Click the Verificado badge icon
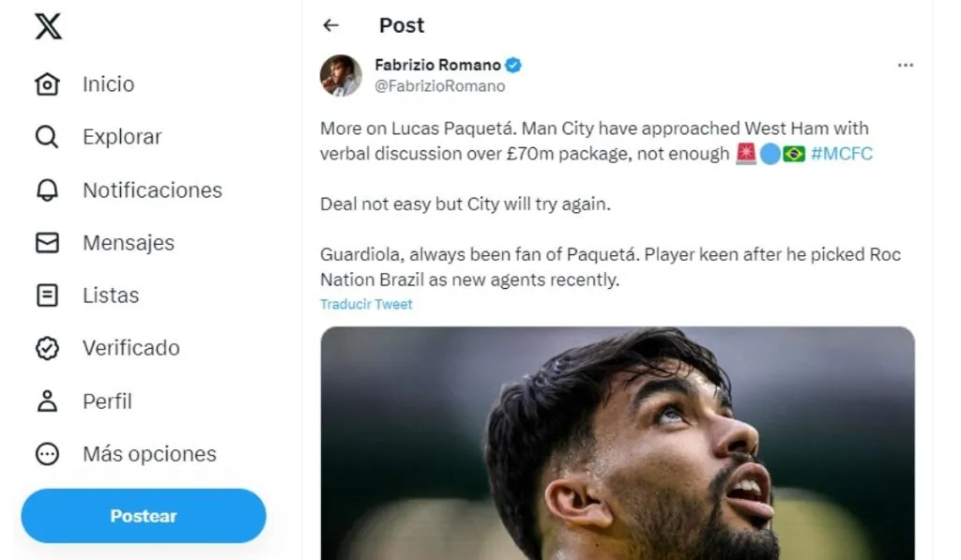Screen dimensions: 961x560 coord(47,348)
